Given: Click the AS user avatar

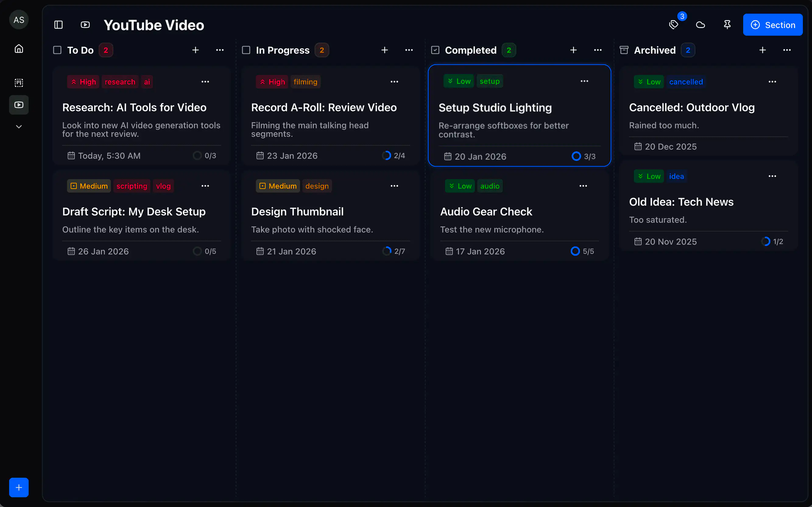Looking at the screenshot, I should (19, 20).
